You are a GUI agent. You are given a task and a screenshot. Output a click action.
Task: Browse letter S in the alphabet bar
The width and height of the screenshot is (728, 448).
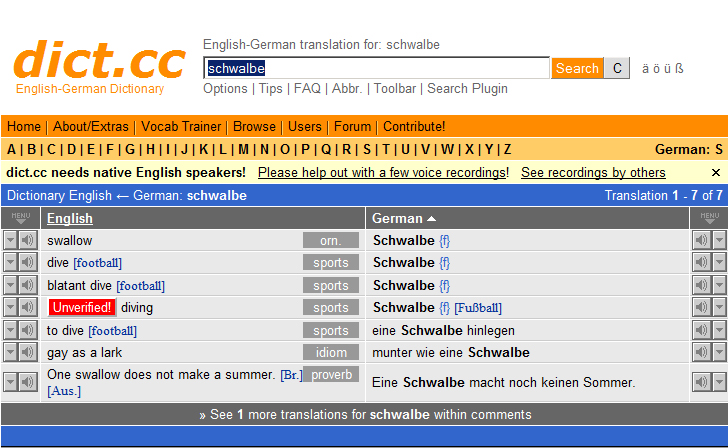point(367,149)
